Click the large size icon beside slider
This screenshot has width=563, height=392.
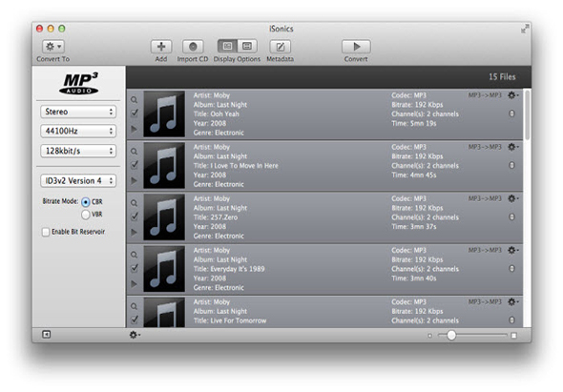[x=513, y=336]
